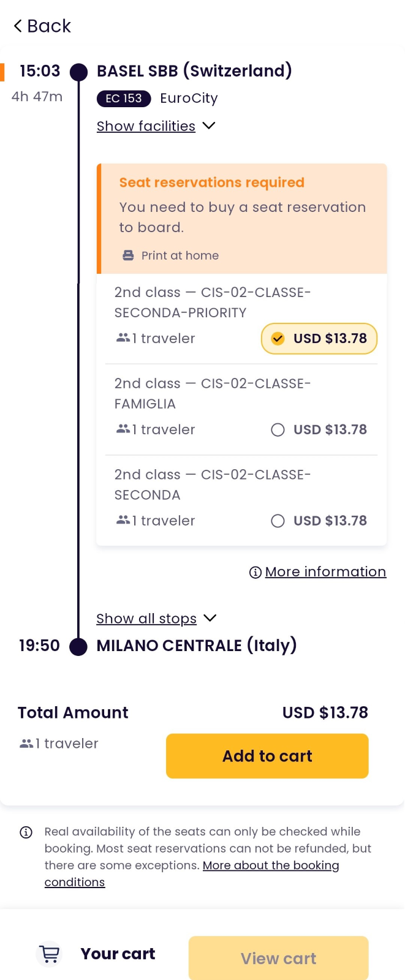Screen dimensions: 405x980
Task: Click traveler icon in Seconda-Priority row
Action: click(123, 338)
